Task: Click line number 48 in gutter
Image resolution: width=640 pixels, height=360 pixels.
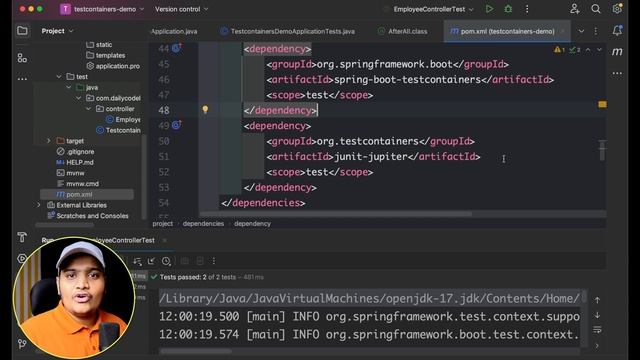Action: pyautogui.click(x=164, y=110)
